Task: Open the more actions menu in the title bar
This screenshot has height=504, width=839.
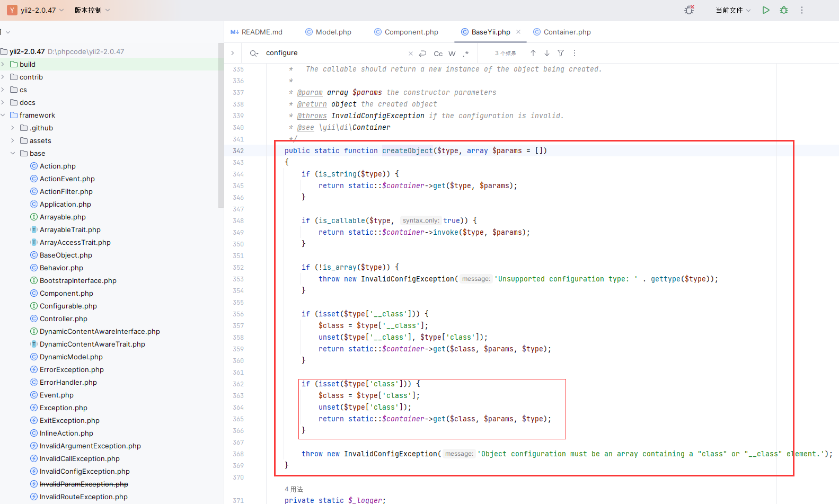Action: coord(802,10)
